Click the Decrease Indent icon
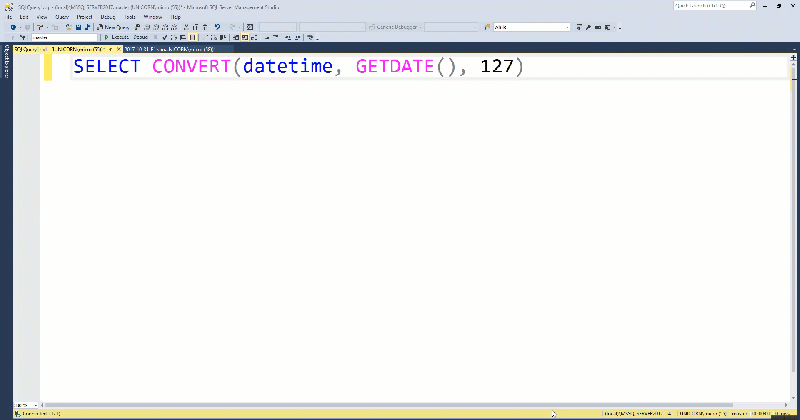The height and width of the screenshot is (420, 800). (x=288, y=37)
